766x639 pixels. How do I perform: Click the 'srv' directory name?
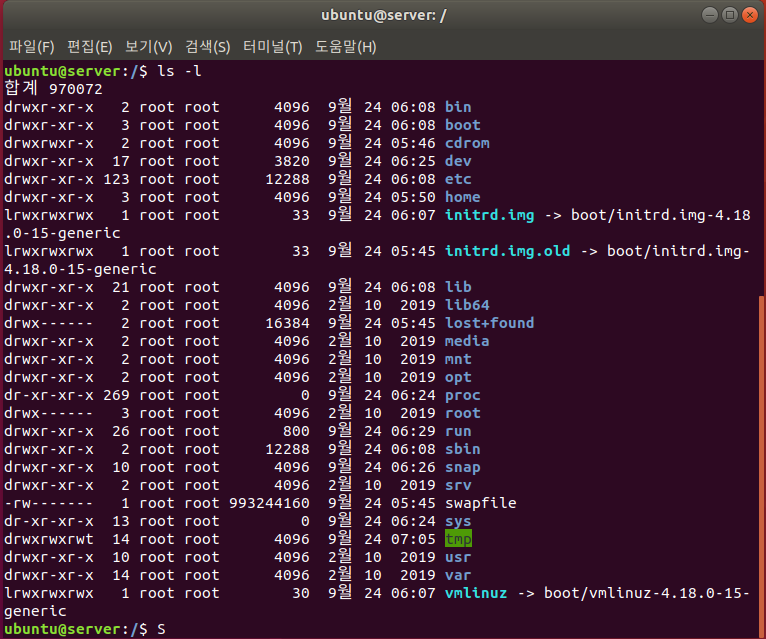[458, 486]
